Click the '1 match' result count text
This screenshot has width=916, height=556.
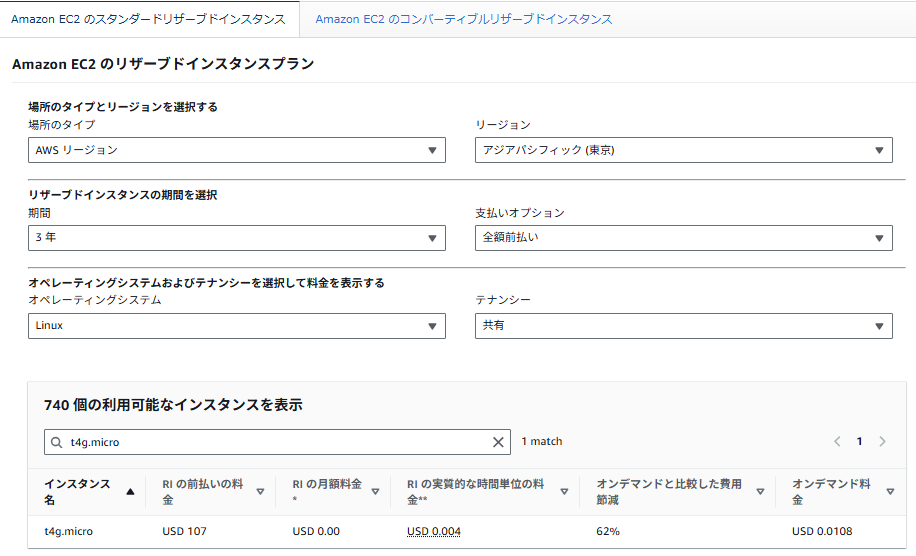click(x=542, y=442)
